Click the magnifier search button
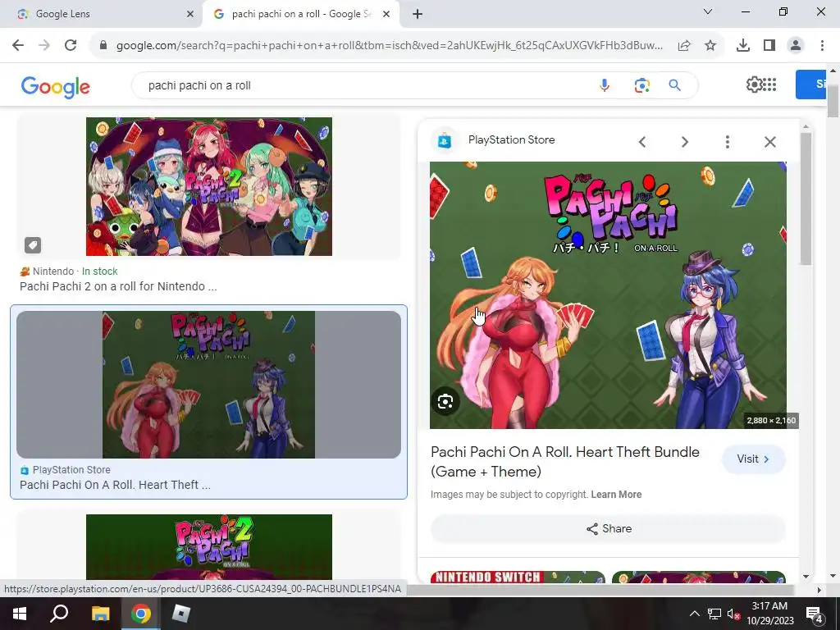Screen dimensions: 840x630 [x=675, y=85]
